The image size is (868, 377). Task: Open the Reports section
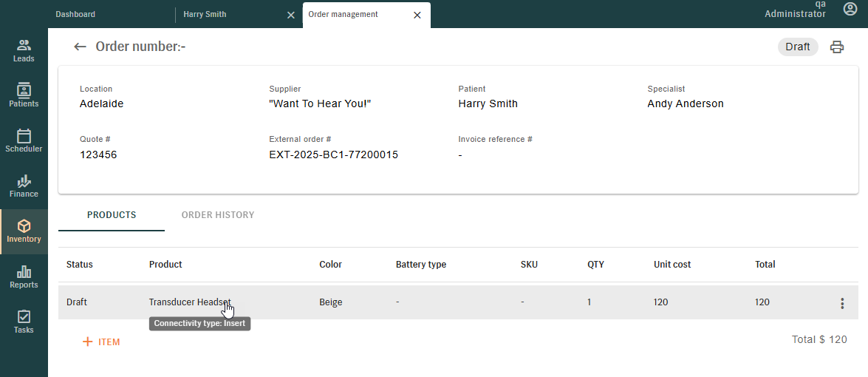24,277
